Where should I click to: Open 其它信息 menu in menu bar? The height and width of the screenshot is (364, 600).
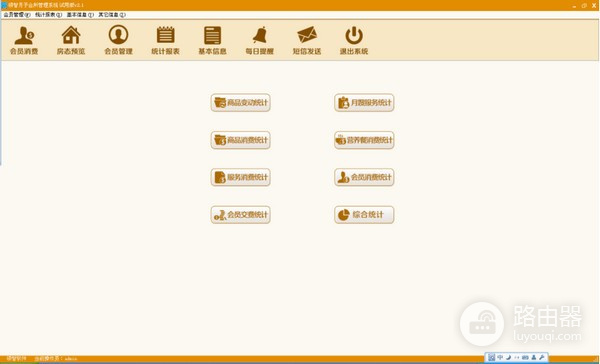(x=112, y=15)
